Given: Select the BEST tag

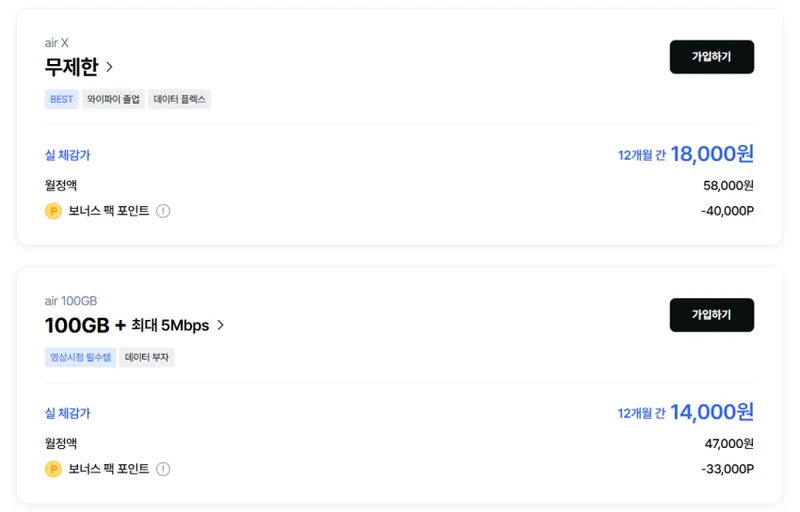Looking at the screenshot, I should point(62,99).
